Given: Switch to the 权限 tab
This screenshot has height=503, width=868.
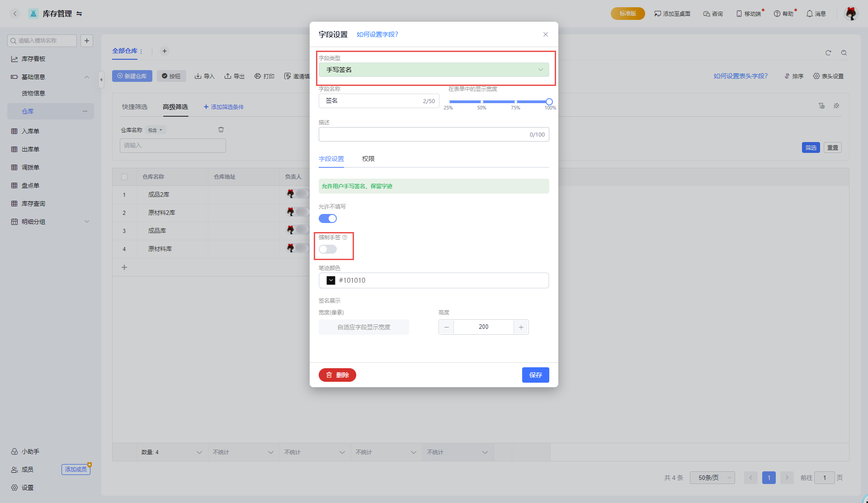Looking at the screenshot, I should (368, 159).
